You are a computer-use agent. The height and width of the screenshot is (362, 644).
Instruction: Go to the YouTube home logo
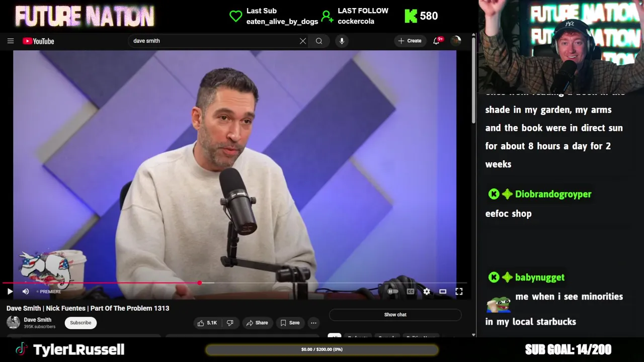pyautogui.click(x=38, y=41)
